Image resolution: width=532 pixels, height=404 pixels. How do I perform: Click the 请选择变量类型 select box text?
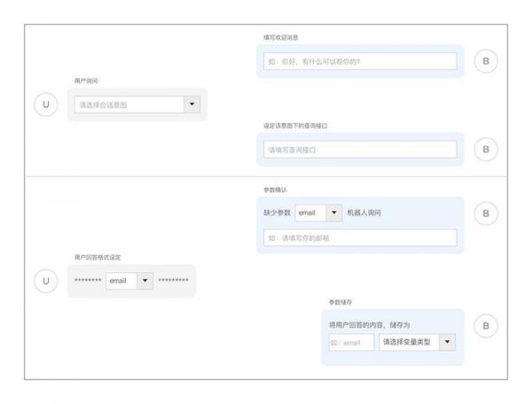pos(408,342)
